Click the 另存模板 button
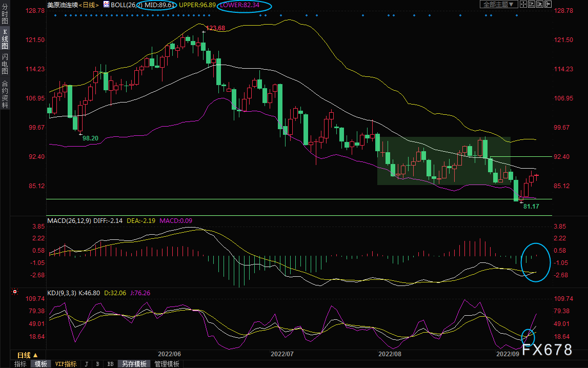This screenshot has height=368, width=588. pyautogui.click(x=134, y=364)
